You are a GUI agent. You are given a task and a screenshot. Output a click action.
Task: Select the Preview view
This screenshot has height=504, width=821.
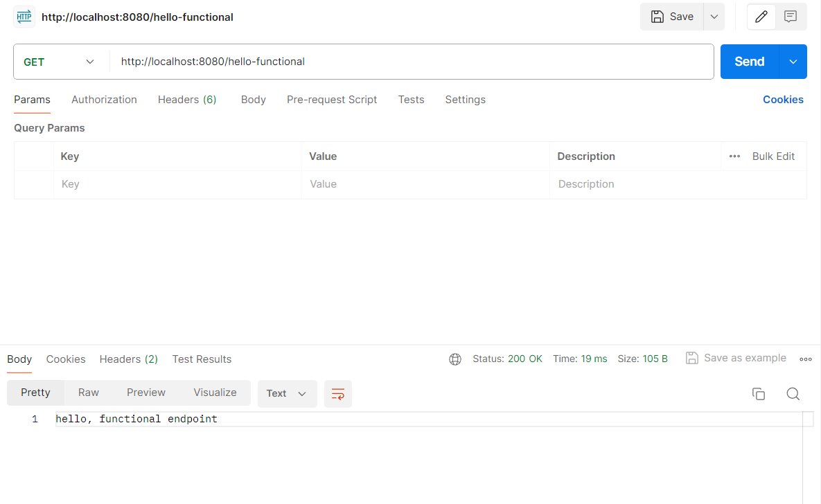146,393
